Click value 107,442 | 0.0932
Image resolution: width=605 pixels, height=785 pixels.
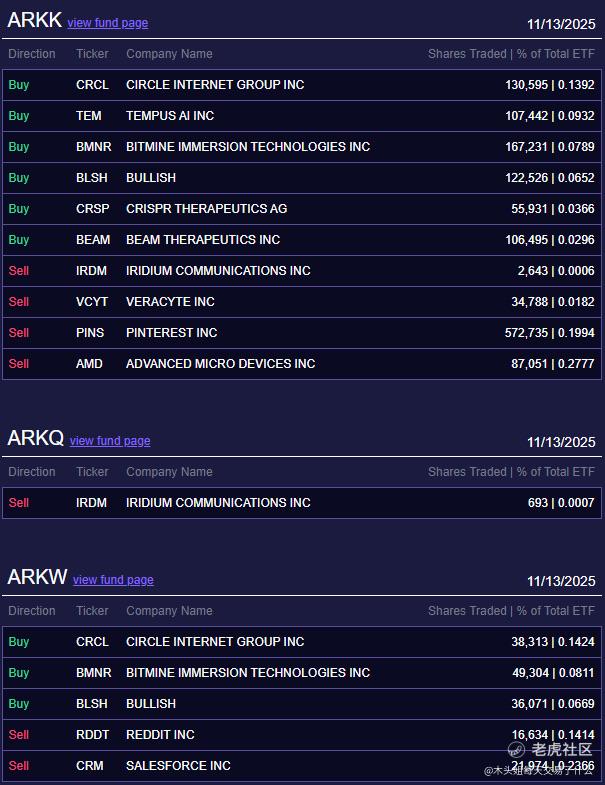[x=550, y=116]
